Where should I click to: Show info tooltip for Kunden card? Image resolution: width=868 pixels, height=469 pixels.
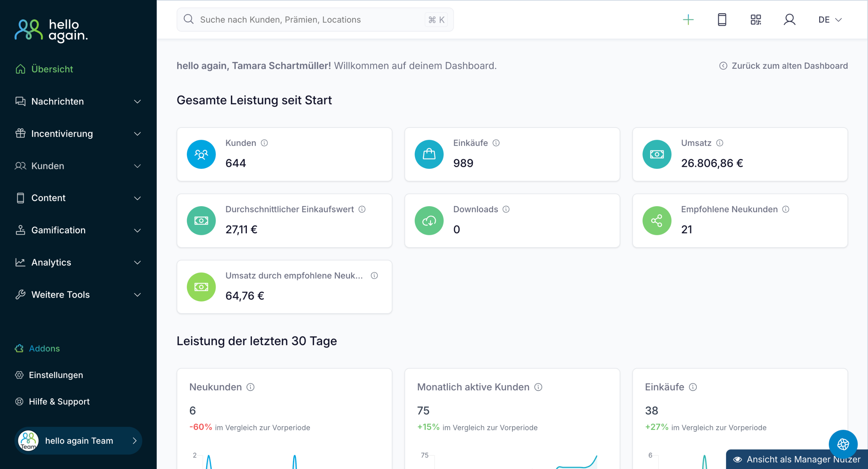(x=264, y=143)
